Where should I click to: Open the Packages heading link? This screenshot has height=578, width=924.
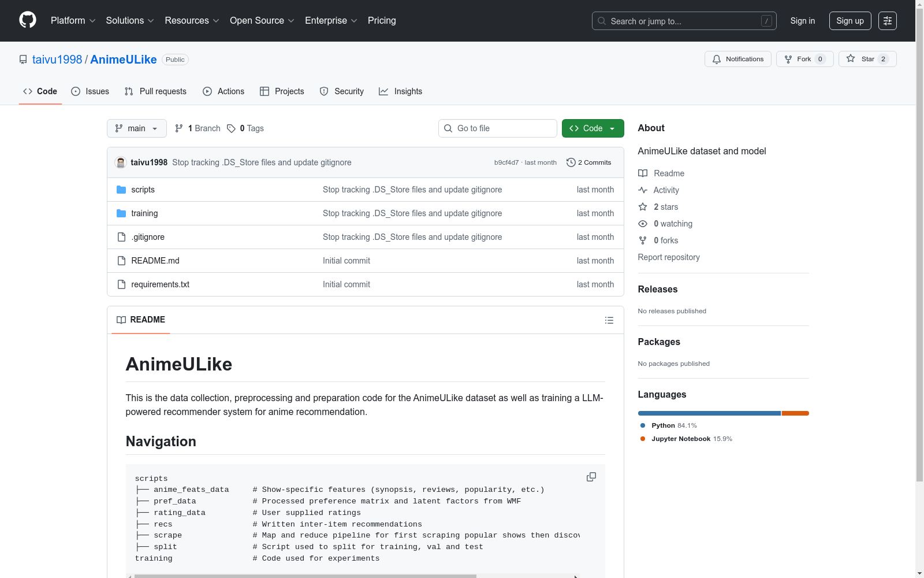coord(659,342)
